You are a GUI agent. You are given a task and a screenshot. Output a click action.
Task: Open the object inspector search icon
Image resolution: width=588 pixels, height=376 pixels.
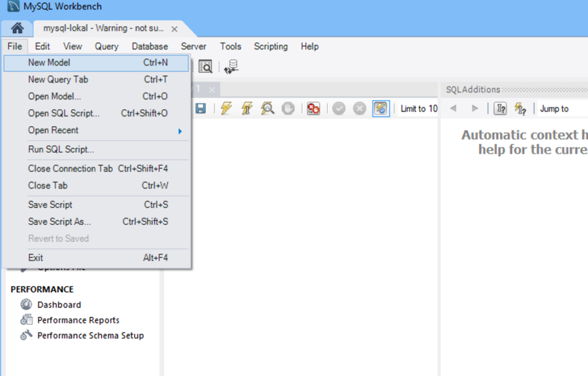(x=205, y=67)
